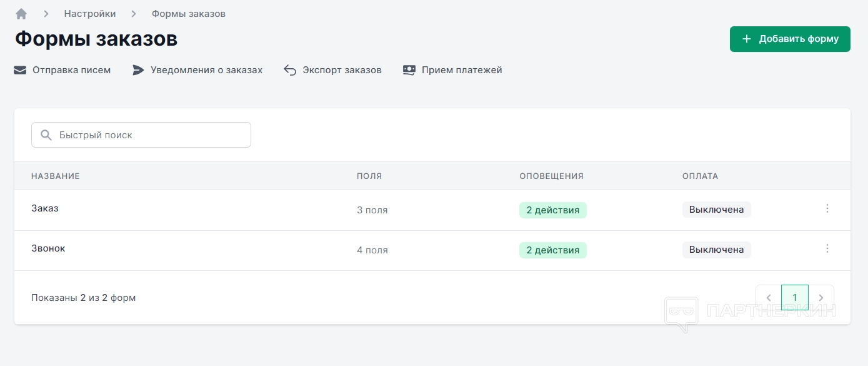
Task: Go to the next page arrow
Action: [x=821, y=298]
